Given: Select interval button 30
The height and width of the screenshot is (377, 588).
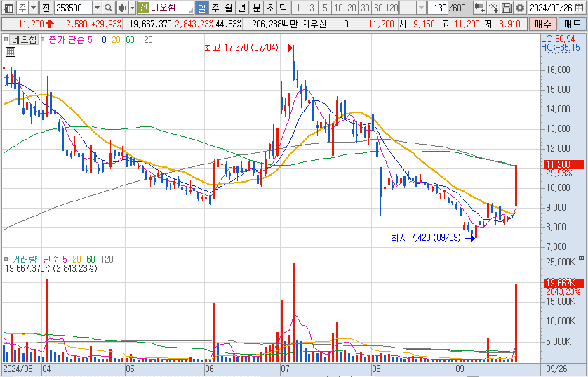Looking at the screenshot, I should [x=365, y=8].
